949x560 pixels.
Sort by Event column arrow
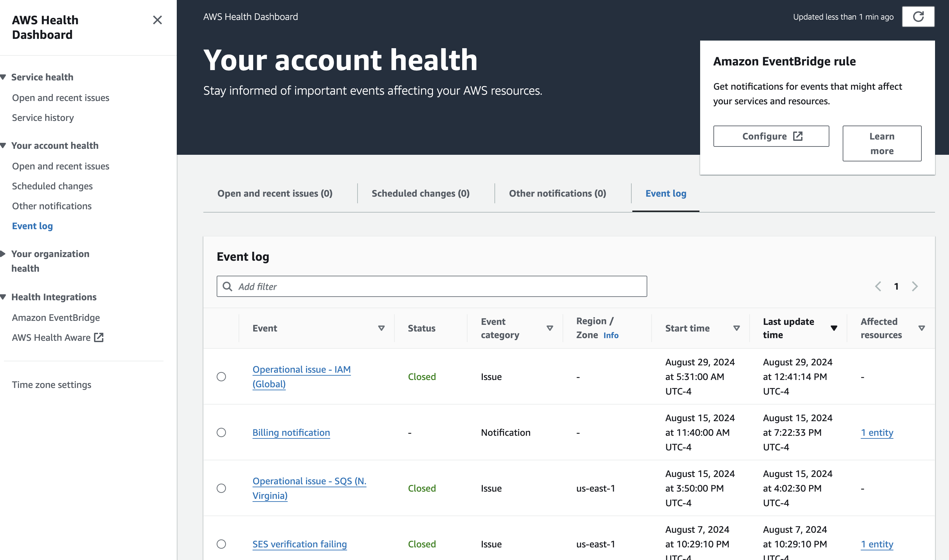point(381,328)
